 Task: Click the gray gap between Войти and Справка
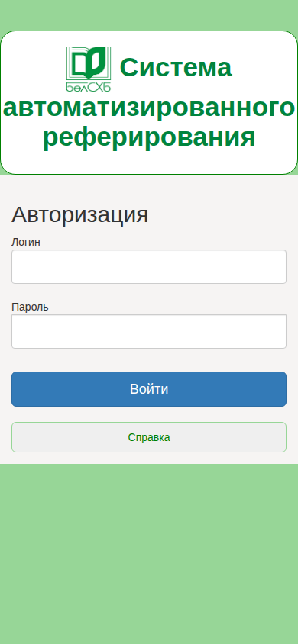tap(149, 414)
